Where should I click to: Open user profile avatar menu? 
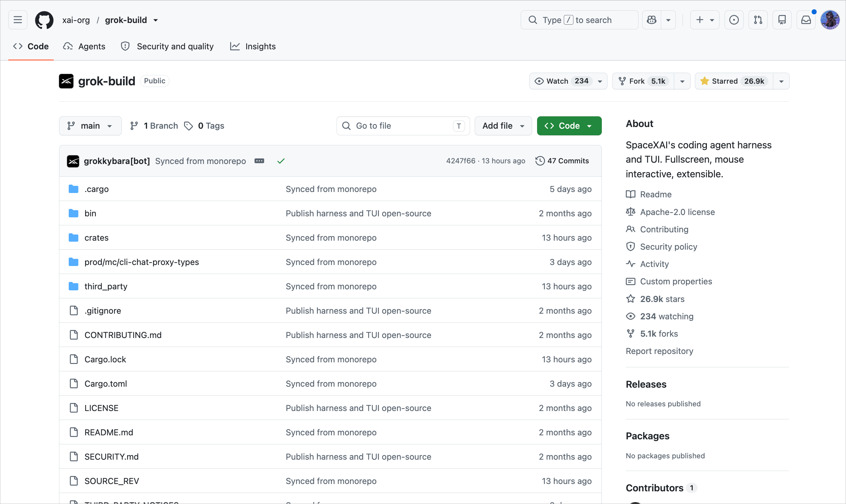click(830, 20)
